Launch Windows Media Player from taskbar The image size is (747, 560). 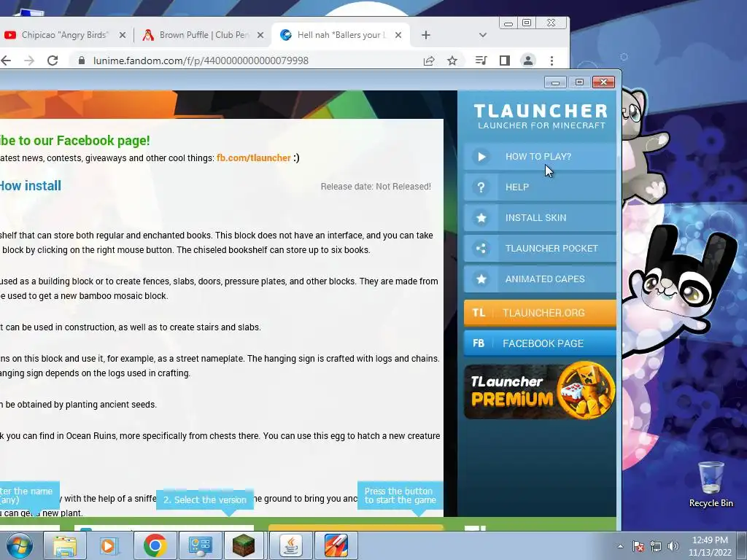click(109, 545)
